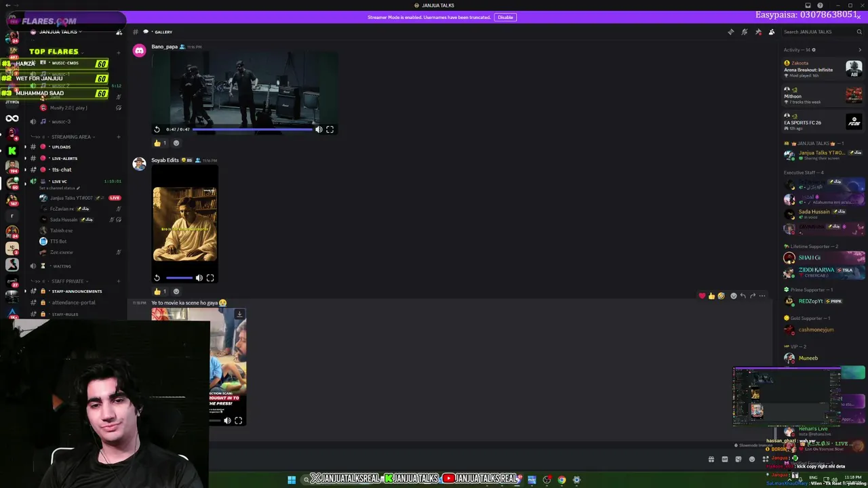Open the GIF picker in message box

[725, 460]
